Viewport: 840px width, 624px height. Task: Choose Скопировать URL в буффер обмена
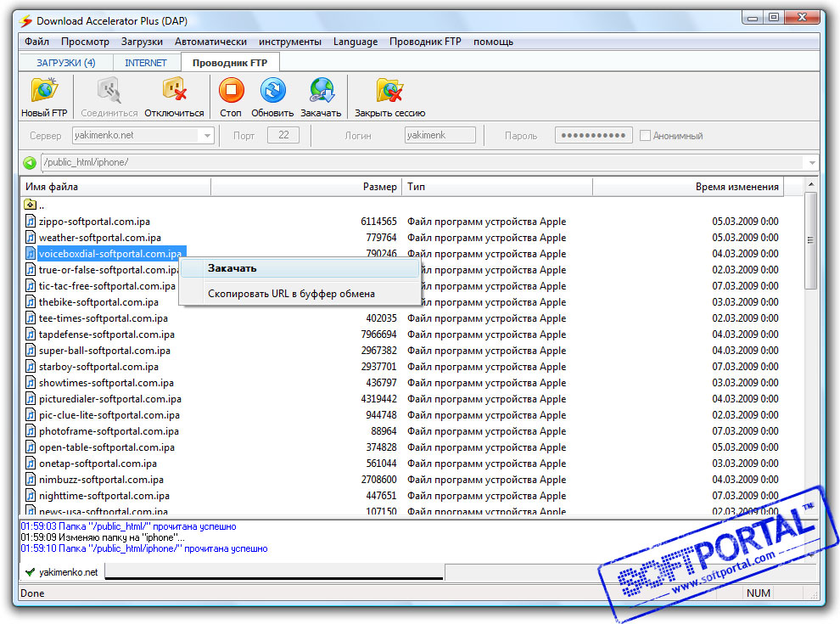300,294
